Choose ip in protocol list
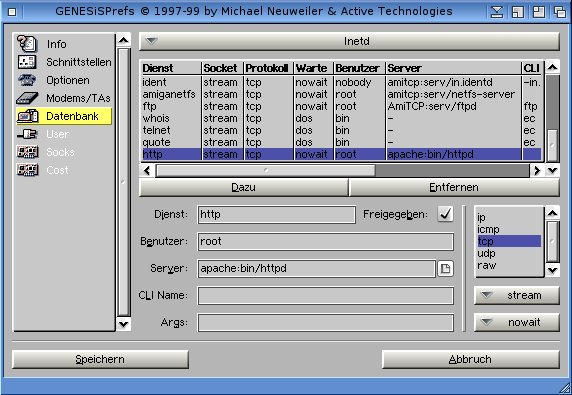This screenshot has height=395, width=572. point(509,217)
